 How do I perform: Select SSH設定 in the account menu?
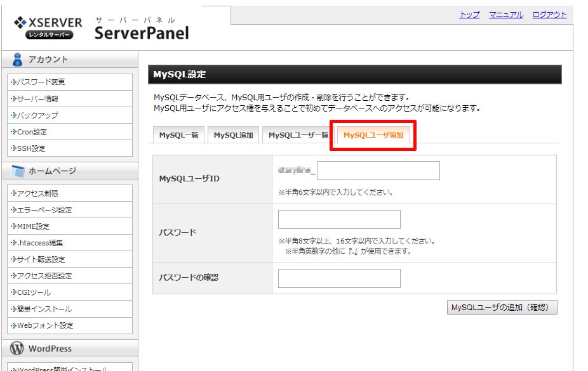pos(31,148)
